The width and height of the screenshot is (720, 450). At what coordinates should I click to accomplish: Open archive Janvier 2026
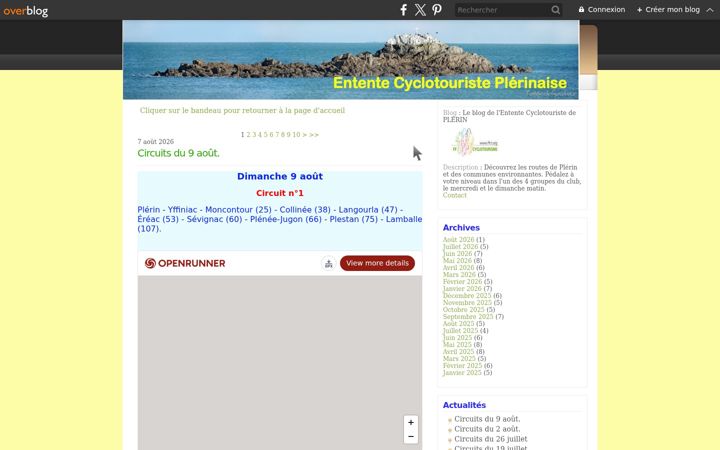462,289
